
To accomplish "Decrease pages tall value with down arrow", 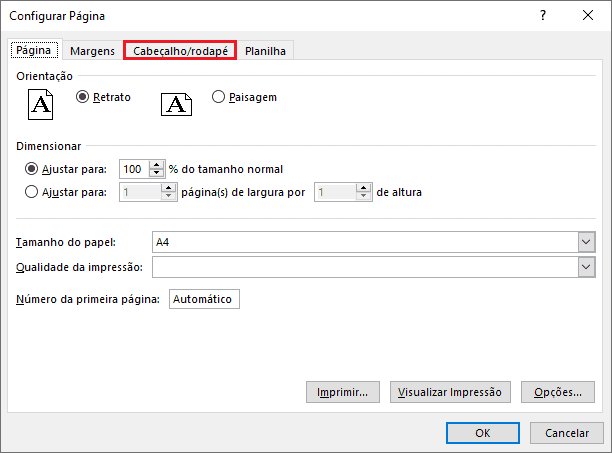I will [x=363, y=196].
